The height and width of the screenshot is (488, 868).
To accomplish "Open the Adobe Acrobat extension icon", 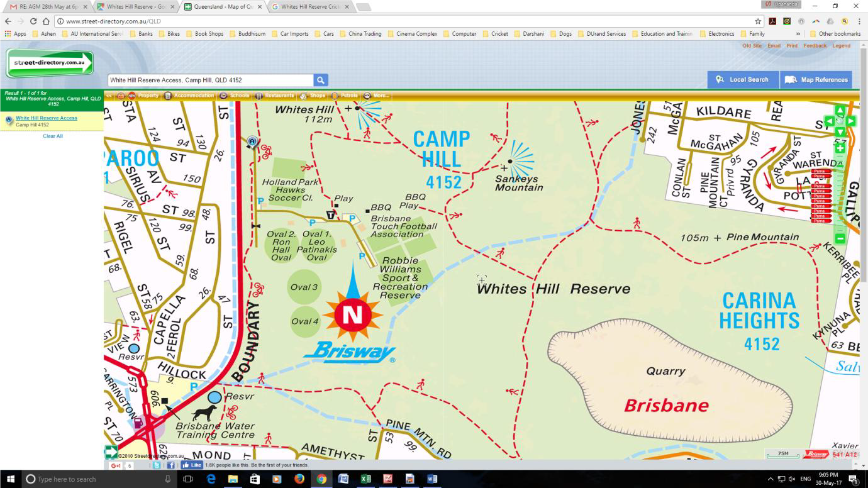I will point(773,21).
